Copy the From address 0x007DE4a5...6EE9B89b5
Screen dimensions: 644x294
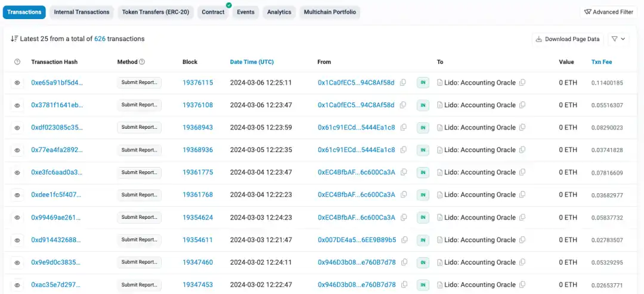coord(403,240)
